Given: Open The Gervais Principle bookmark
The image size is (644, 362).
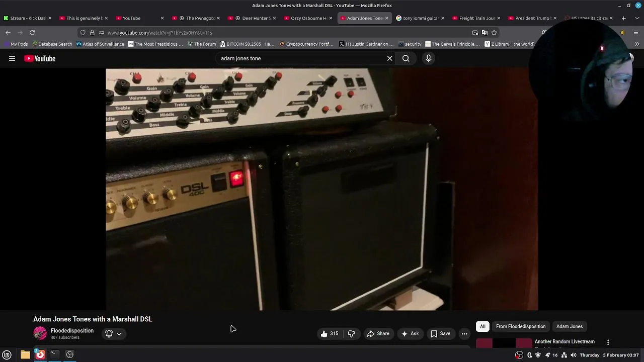Looking at the screenshot, I should (453, 44).
